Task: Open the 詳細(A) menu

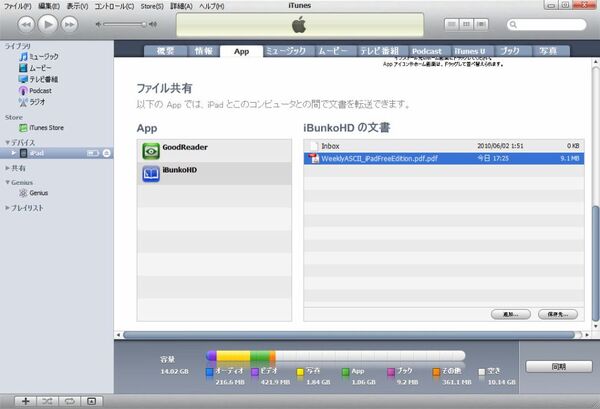Action: (x=181, y=6)
